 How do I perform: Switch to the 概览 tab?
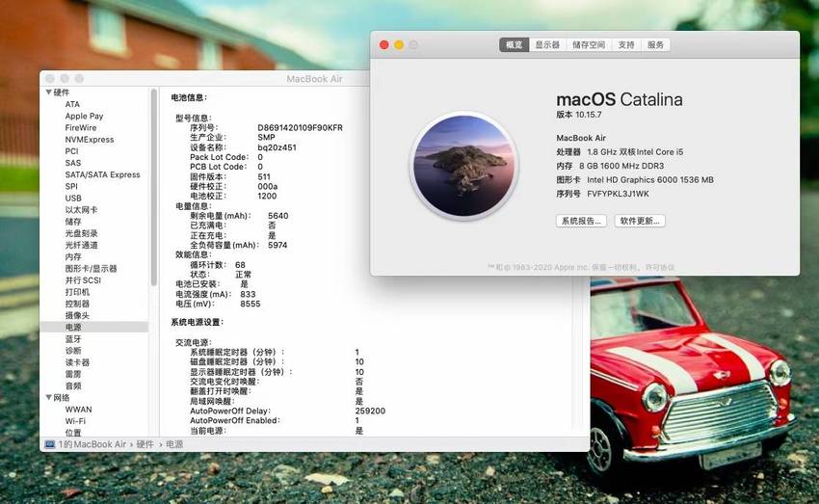(514, 45)
